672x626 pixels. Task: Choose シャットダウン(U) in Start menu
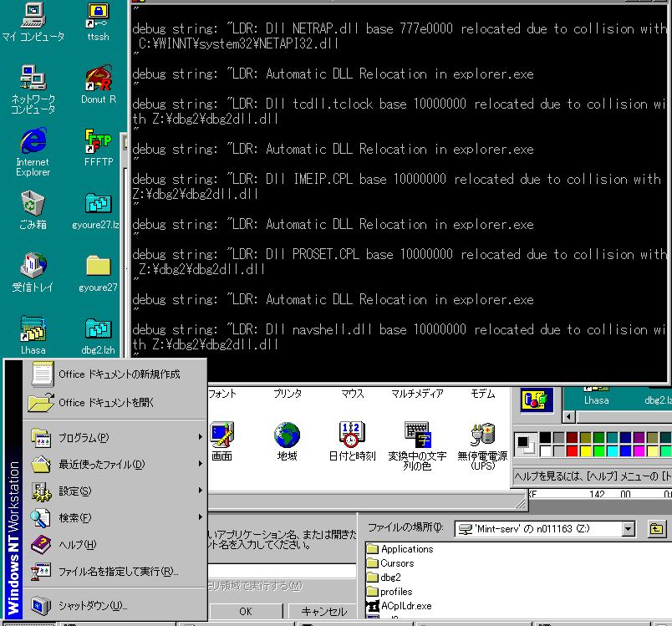[115, 605]
